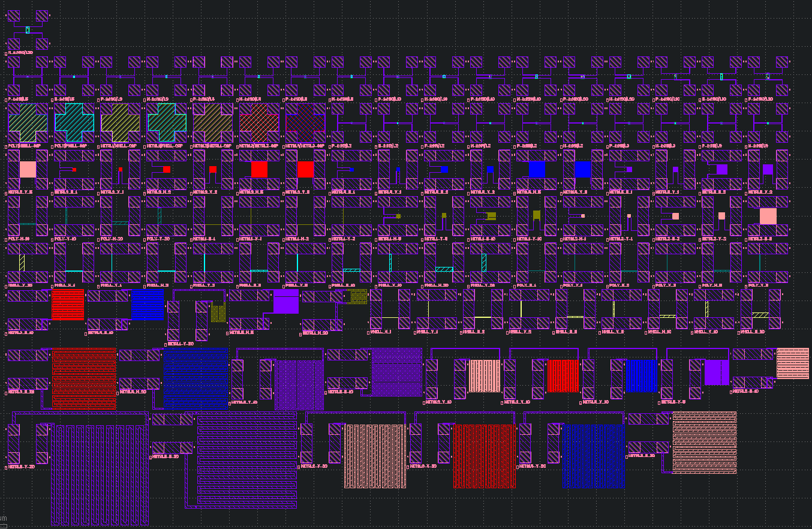The height and width of the screenshot is (529, 812).
Task: Select the pink horizontal serpentine at bottom right
Action: (x=704, y=443)
